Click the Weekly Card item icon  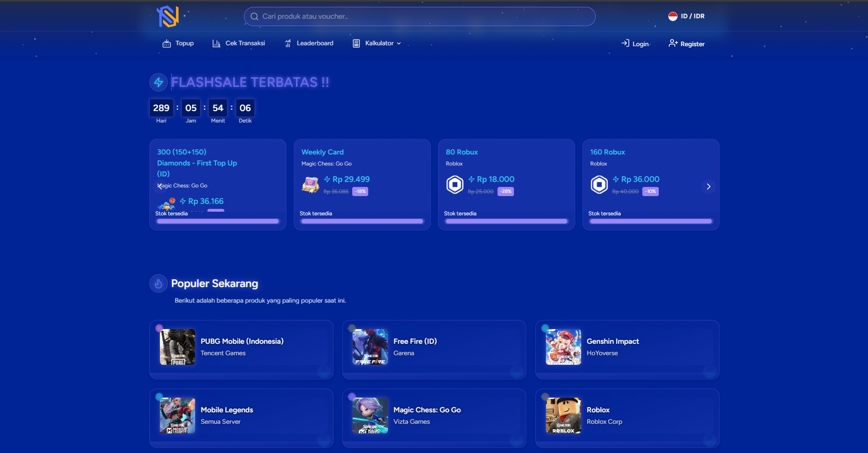click(x=310, y=185)
